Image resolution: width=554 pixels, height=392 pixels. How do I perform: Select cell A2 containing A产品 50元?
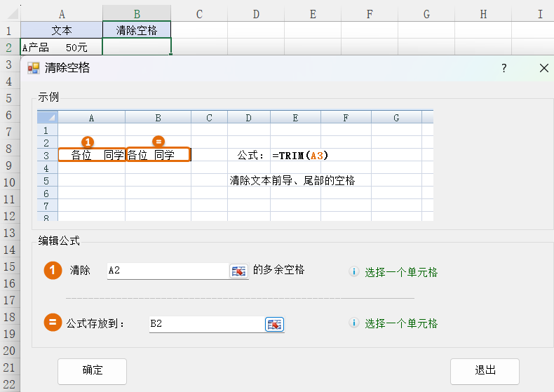coord(62,48)
